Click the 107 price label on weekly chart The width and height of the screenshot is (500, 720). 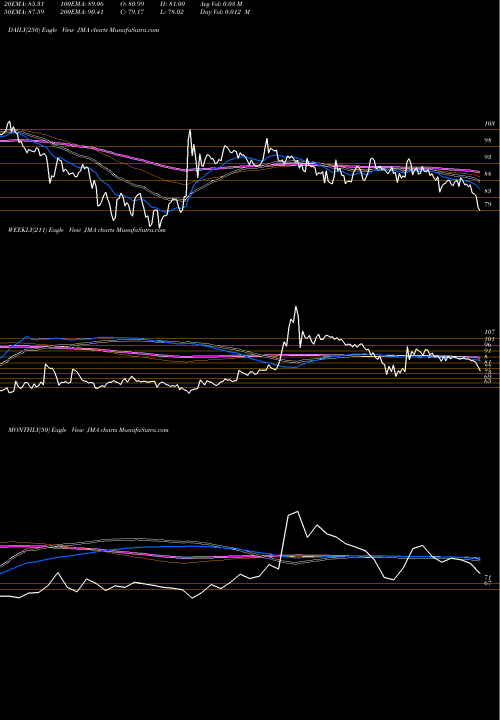tap(489, 332)
